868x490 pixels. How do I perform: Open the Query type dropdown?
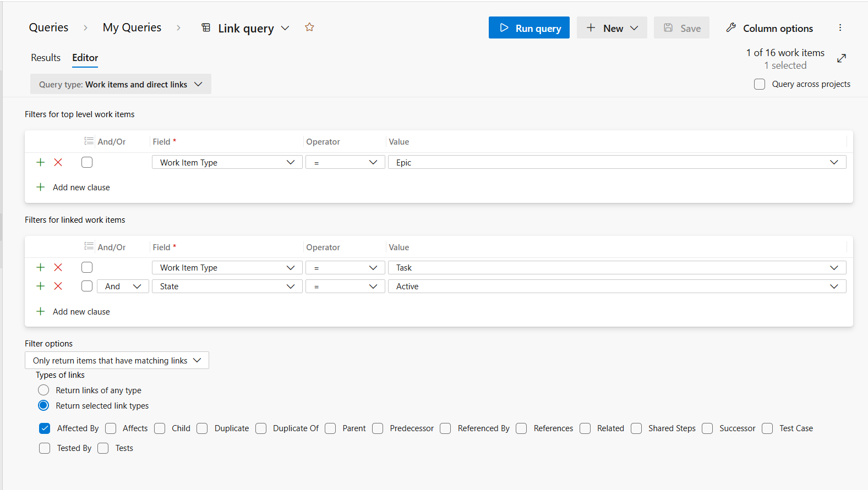coord(121,84)
